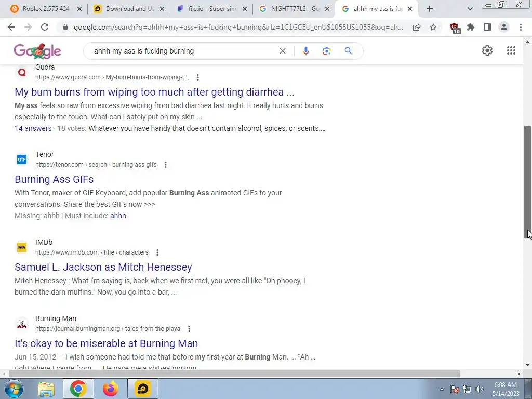The height and width of the screenshot is (399, 532).
Task: Share this page from the address bar
Action: pos(417,27)
